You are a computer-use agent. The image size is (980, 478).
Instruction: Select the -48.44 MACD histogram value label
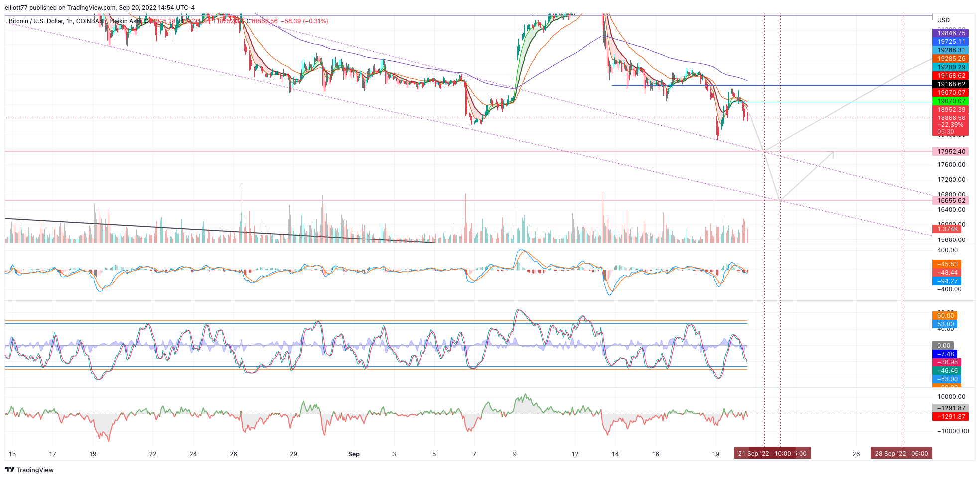coord(947,273)
